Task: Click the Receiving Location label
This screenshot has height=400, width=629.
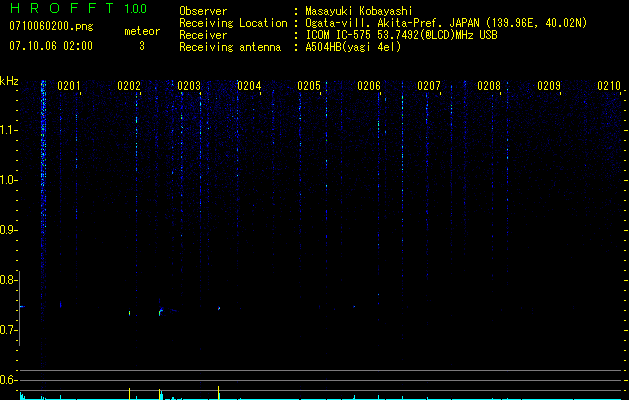Action: tap(233, 23)
